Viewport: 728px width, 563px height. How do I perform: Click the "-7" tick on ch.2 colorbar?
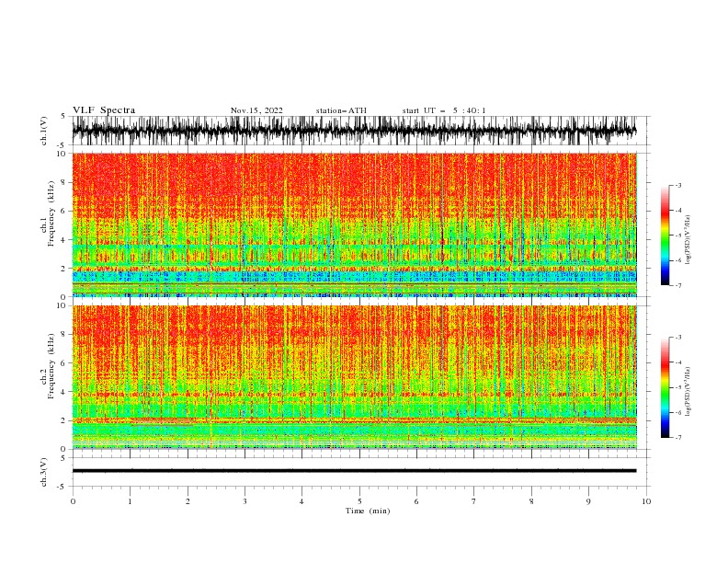677,437
